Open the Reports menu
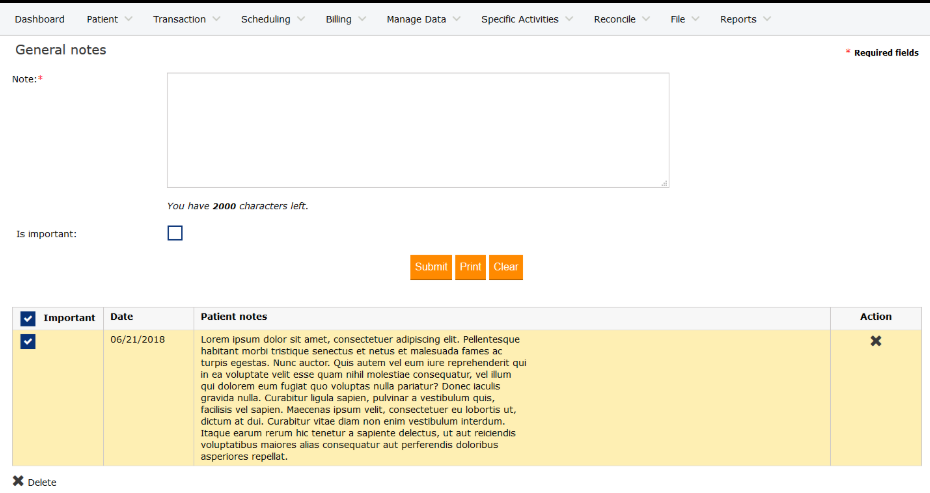This screenshot has width=930, height=493. pos(745,19)
